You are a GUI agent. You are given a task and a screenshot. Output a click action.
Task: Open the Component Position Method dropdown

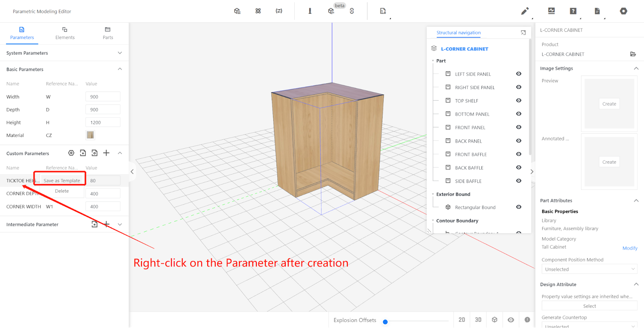pyautogui.click(x=589, y=269)
